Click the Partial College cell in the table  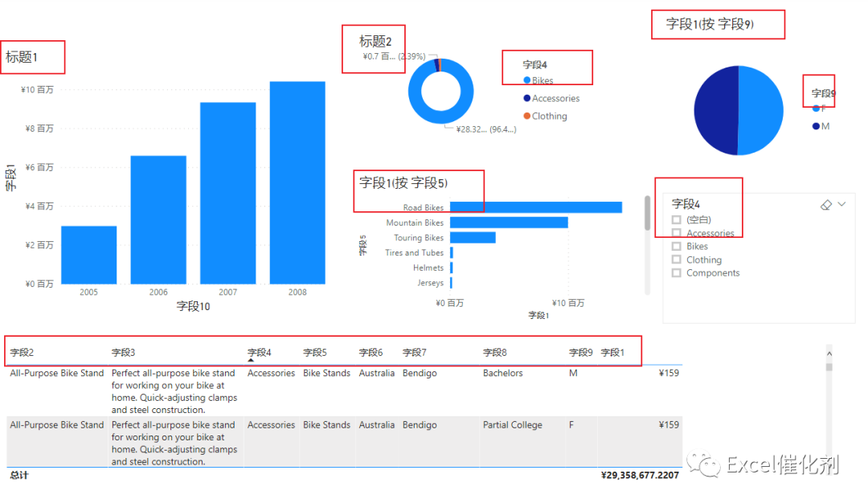point(513,425)
